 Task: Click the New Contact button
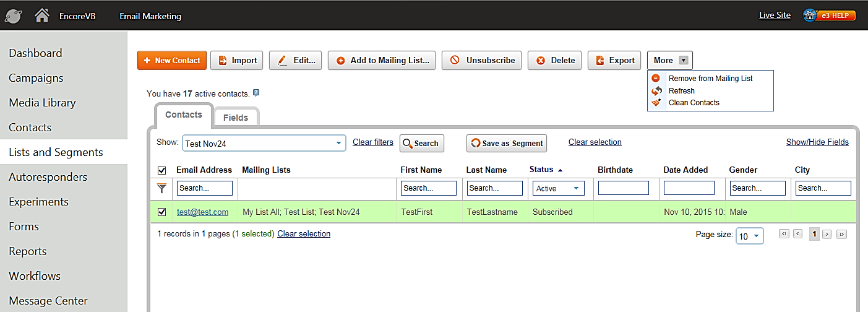171,60
